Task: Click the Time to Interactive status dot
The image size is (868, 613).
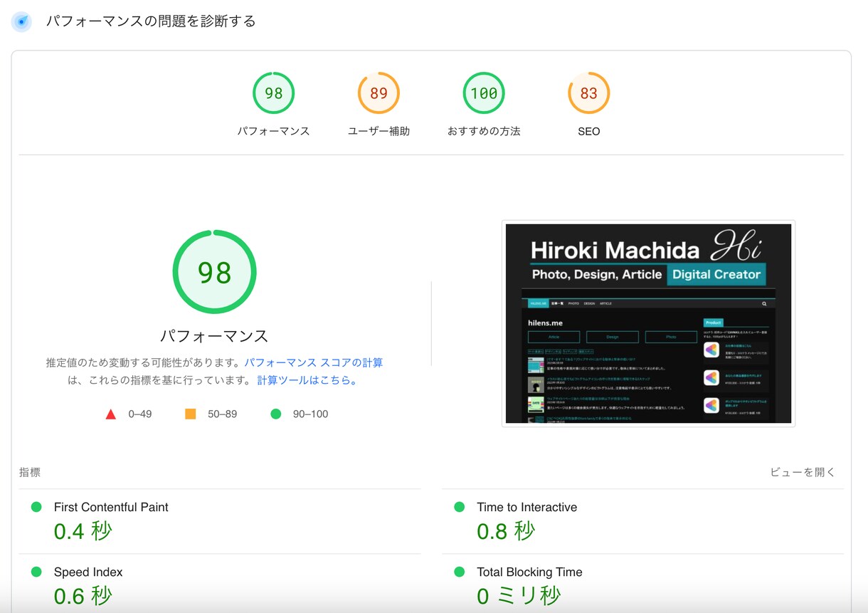Action: click(x=460, y=507)
